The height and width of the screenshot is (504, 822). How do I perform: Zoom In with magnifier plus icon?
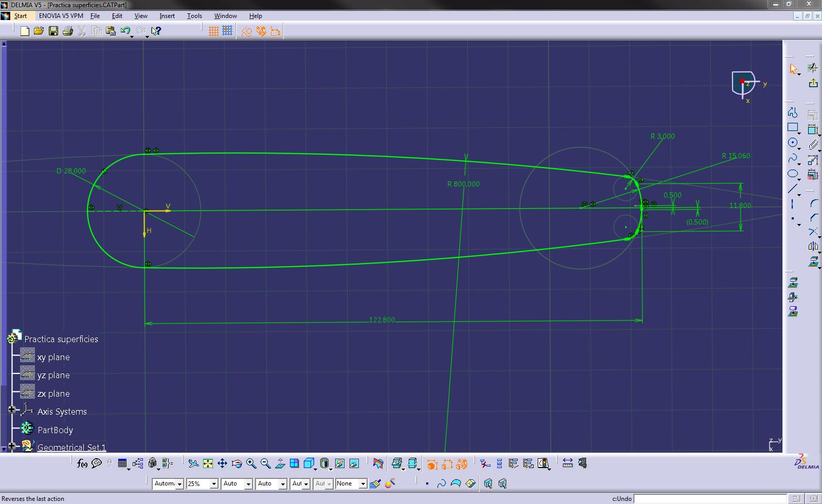pyautogui.click(x=251, y=463)
